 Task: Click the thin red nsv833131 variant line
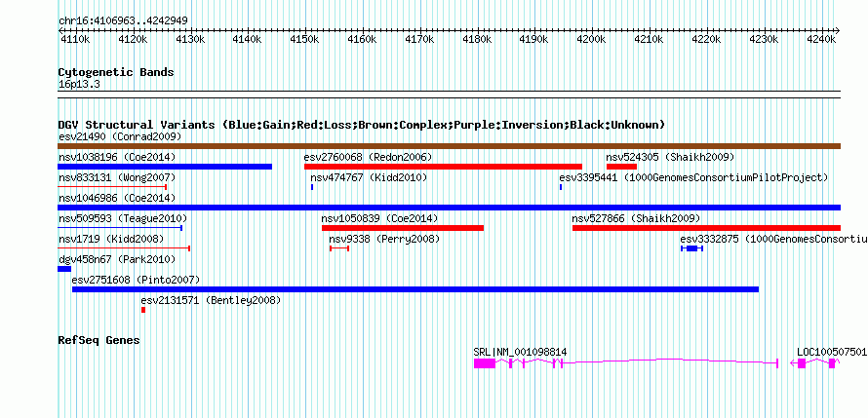click(x=112, y=187)
